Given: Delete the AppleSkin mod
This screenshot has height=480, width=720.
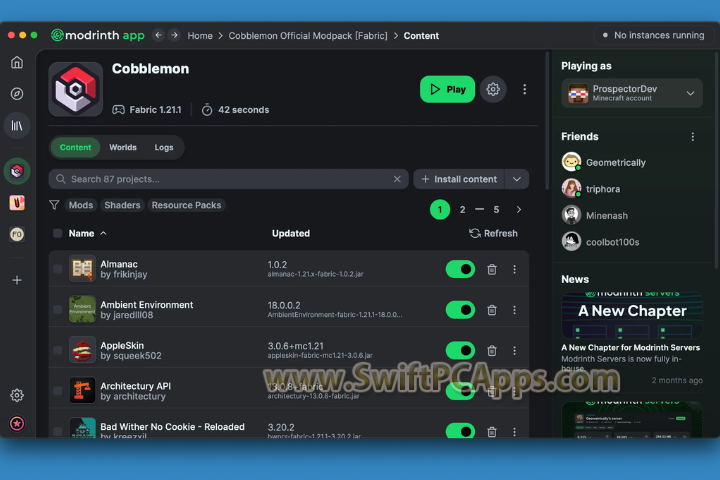Looking at the screenshot, I should pos(492,350).
